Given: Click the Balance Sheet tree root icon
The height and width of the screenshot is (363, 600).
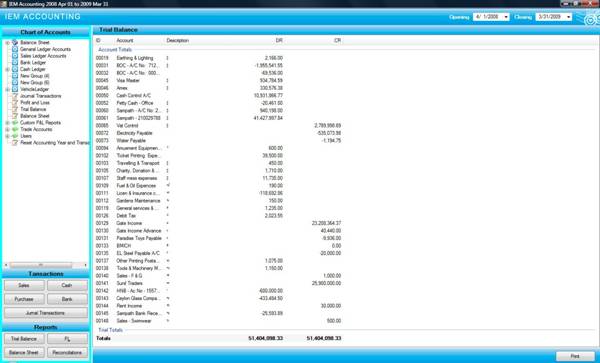Looking at the screenshot, I should click(15, 42).
